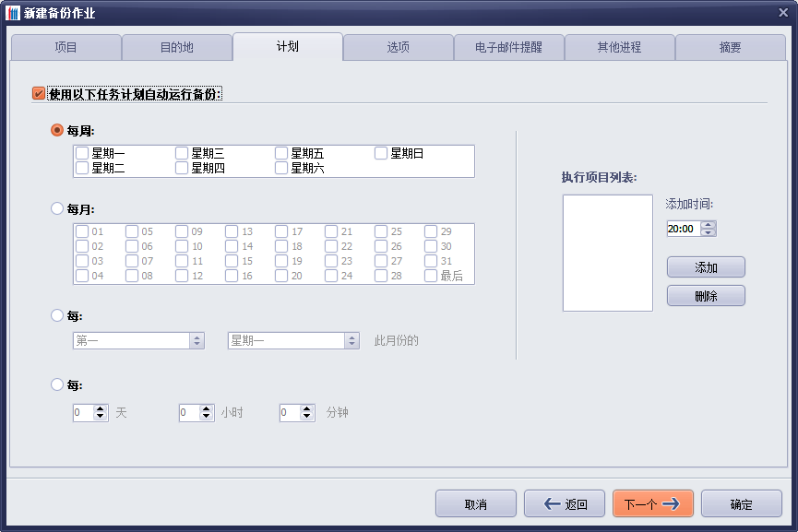Decrease the 天 days spinner
The image size is (798, 532).
tap(101, 417)
